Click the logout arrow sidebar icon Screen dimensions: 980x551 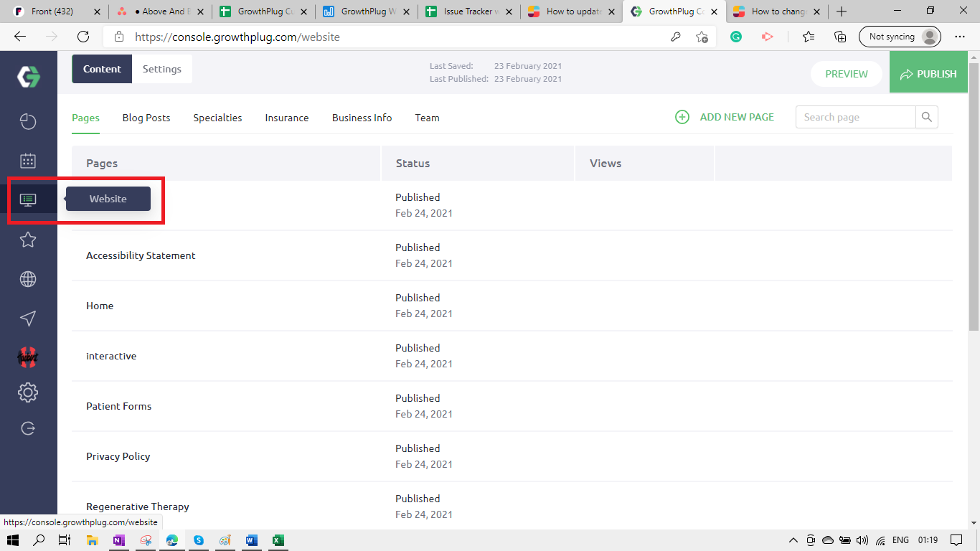click(28, 428)
